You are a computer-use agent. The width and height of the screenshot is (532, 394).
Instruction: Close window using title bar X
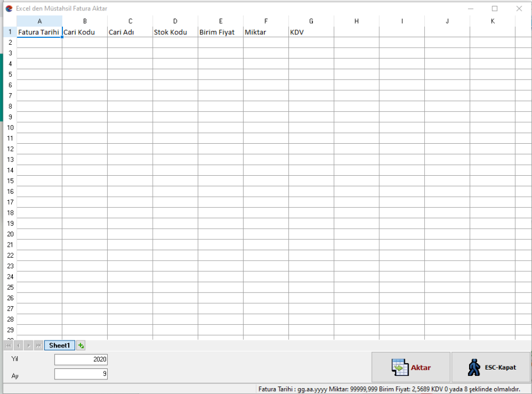(x=519, y=9)
